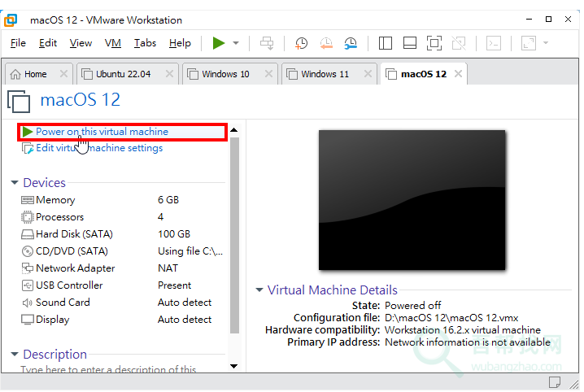The width and height of the screenshot is (584, 392).
Task: Close the Home tab
Action: [x=63, y=74]
